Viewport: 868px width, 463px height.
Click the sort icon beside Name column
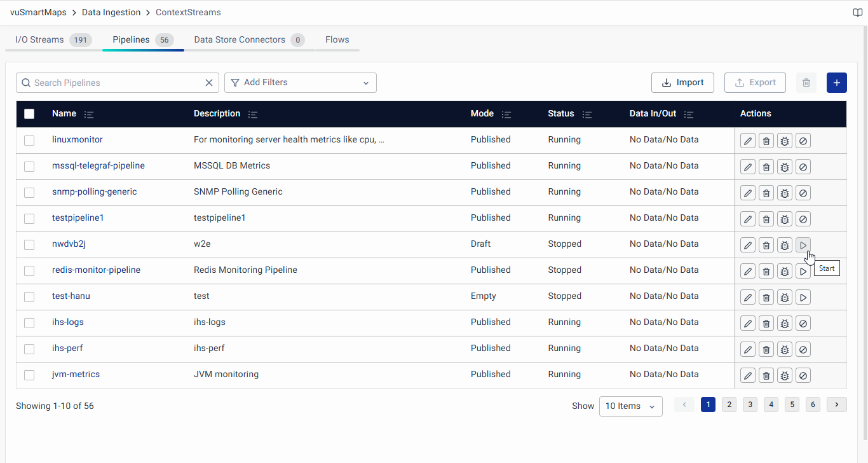89,114
